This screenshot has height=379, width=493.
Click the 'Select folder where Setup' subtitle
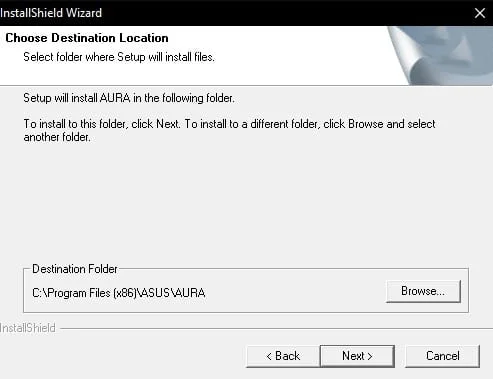click(x=119, y=57)
